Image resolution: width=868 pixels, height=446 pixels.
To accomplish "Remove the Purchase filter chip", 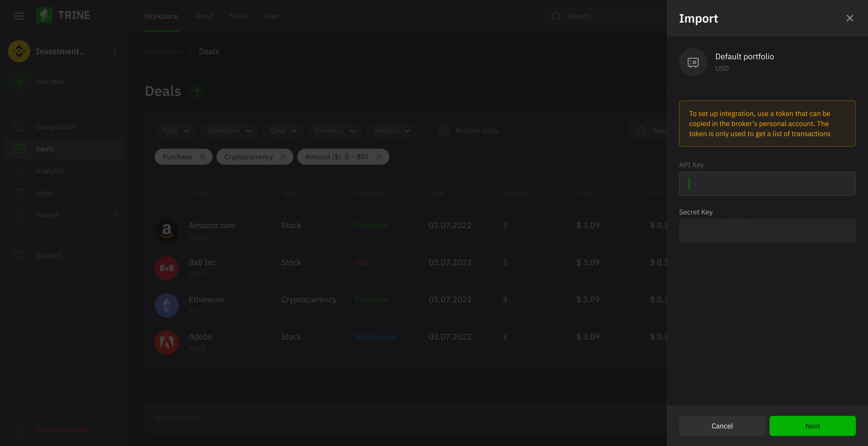I will pos(202,157).
